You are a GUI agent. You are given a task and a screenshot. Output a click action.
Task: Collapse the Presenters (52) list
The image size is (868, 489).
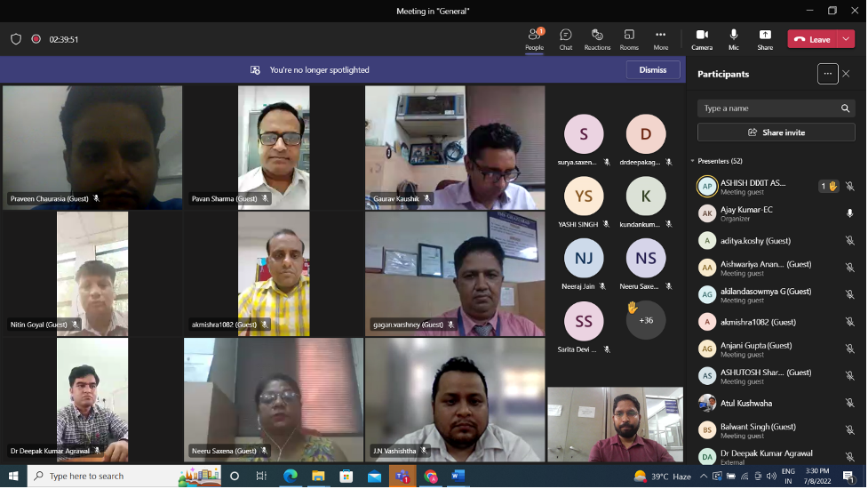pyautogui.click(x=693, y=161)
